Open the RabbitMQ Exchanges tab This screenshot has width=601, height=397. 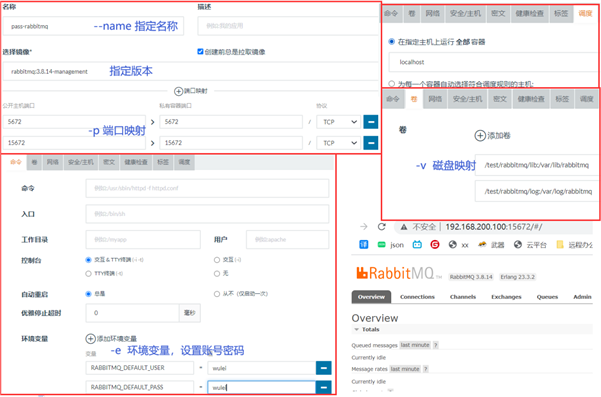coord(506,297)
